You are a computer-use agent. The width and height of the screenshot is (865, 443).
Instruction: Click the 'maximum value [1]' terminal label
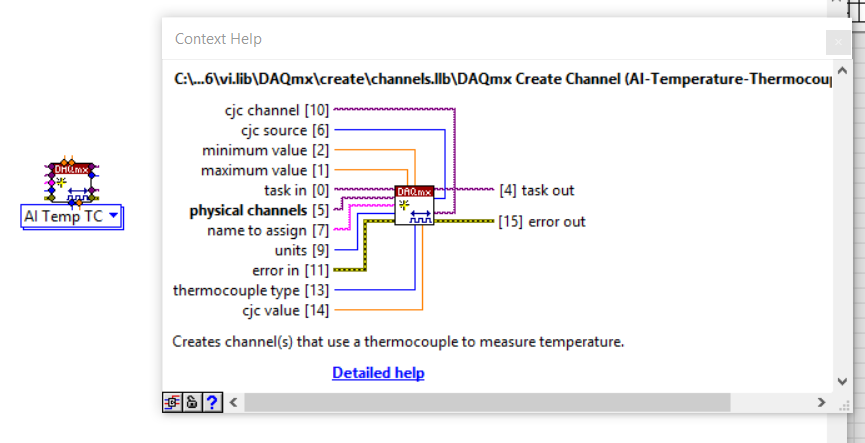pyautogui.click(x=265, y=170)
